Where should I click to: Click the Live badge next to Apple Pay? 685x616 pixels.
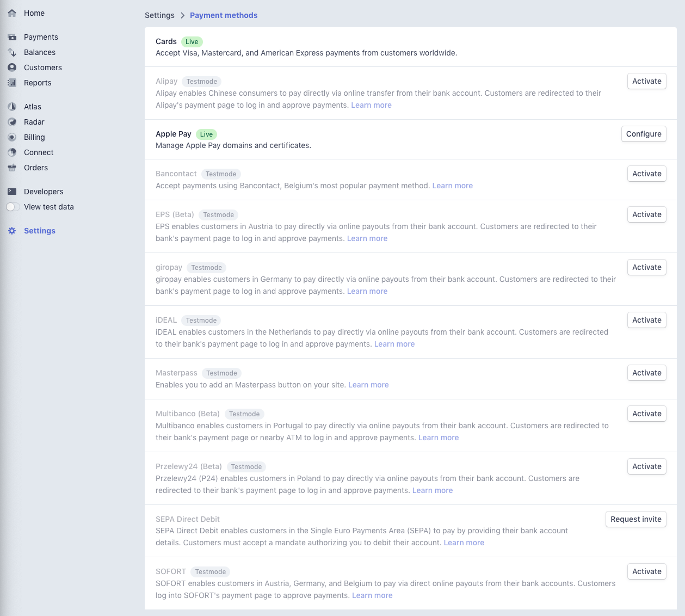[x=206, y=134]
